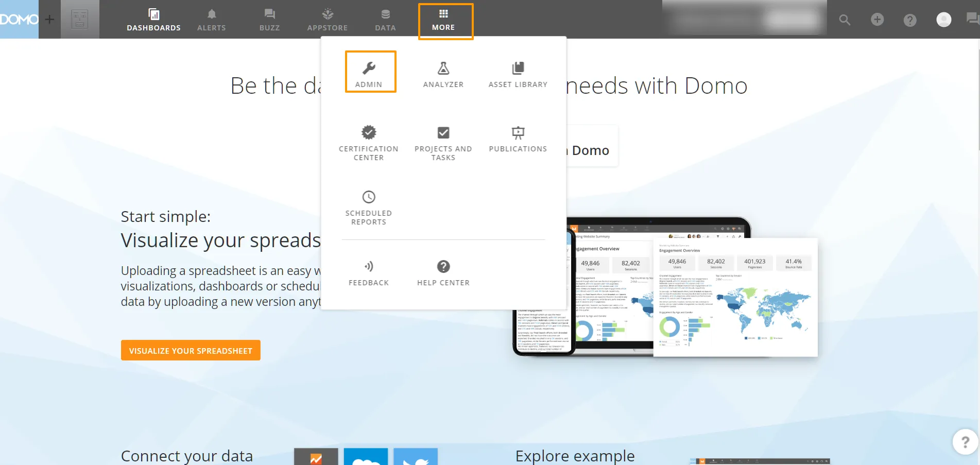Click the dashboard preview image
This screenshot has height=465, width=980.
665,287
